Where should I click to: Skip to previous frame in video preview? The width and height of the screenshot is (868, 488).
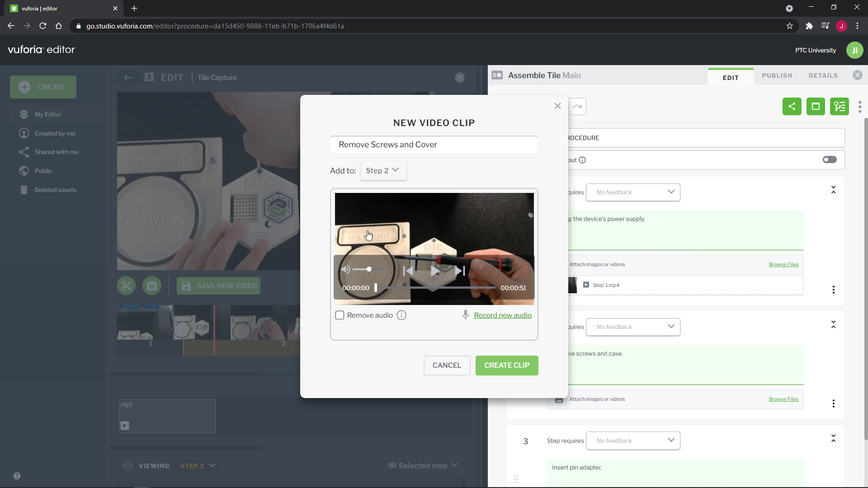(408, 271)
